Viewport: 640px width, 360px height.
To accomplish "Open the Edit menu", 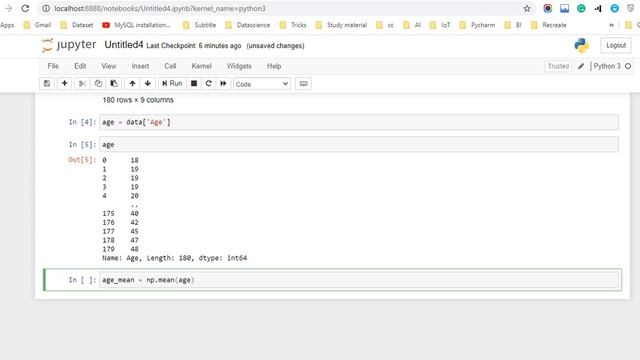I will (80, 66).
